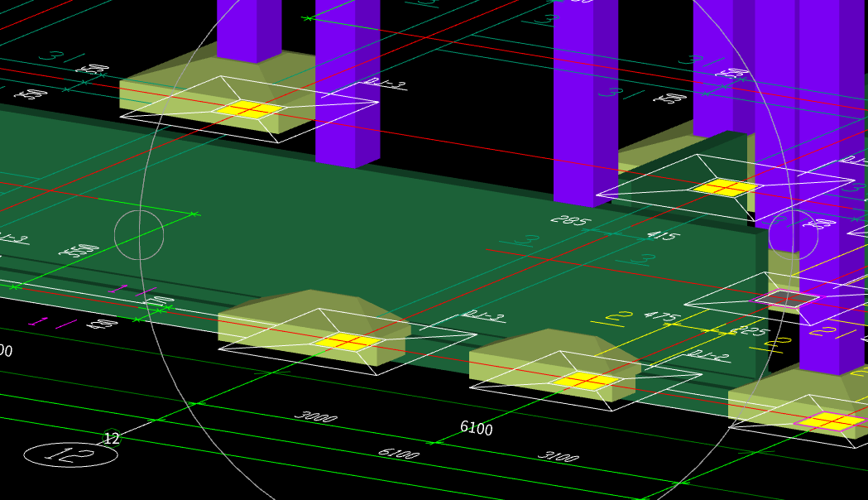Click the 3000 dimension text
Image resolution: width=868 pixels, height=500 pixels.
click(315, 416)
